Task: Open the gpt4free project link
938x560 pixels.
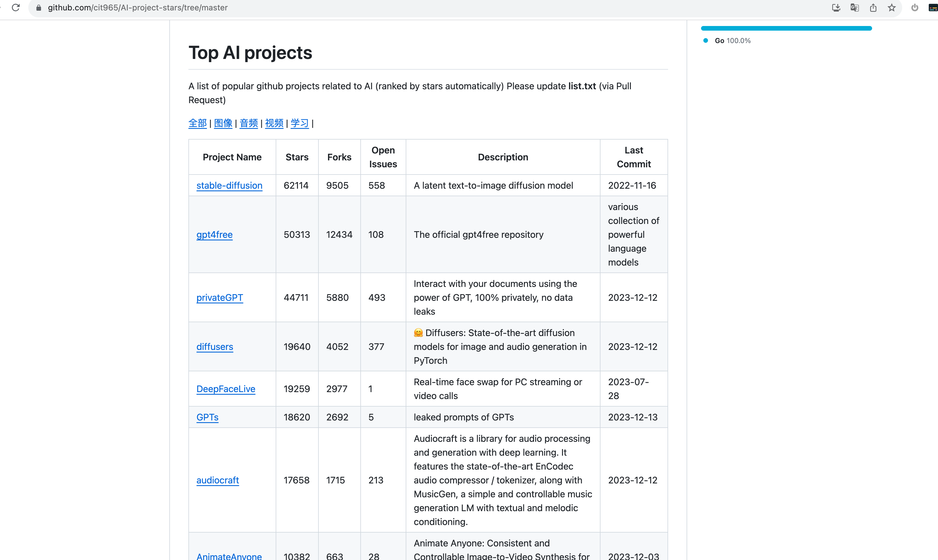Action: [214, 234]
